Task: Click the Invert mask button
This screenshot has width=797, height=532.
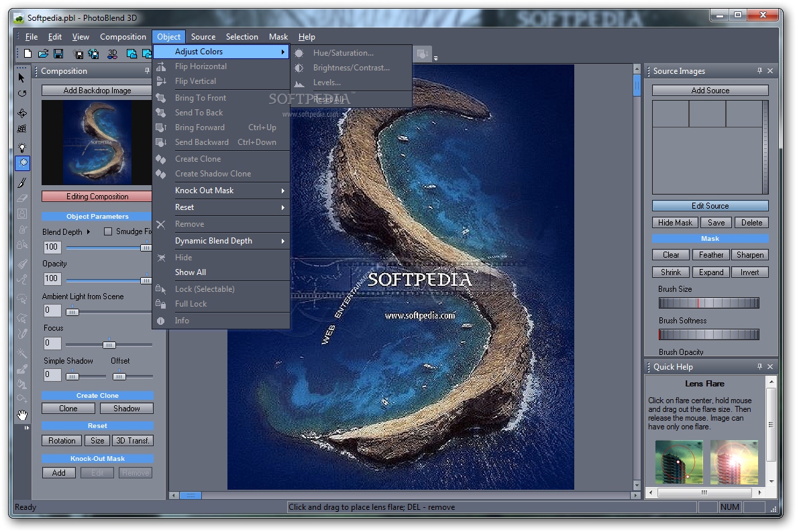Action: pyautogui.click(x=750, y=272)
